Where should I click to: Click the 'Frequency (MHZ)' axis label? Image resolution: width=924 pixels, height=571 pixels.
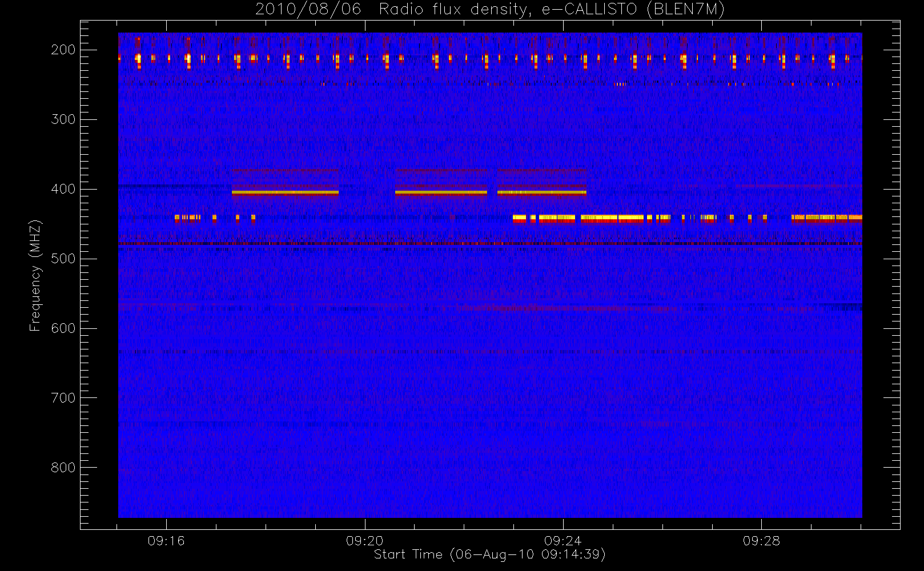coord(35,275)
